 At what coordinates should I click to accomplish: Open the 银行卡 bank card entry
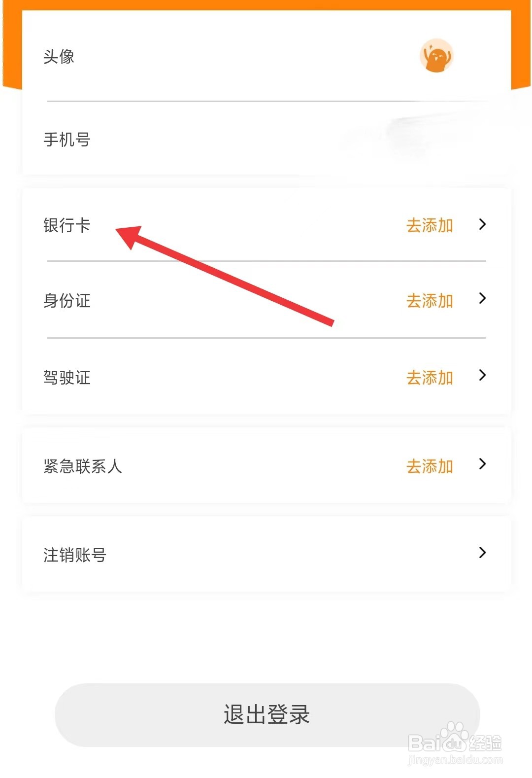pyautogui.click(x=266, y=225)
